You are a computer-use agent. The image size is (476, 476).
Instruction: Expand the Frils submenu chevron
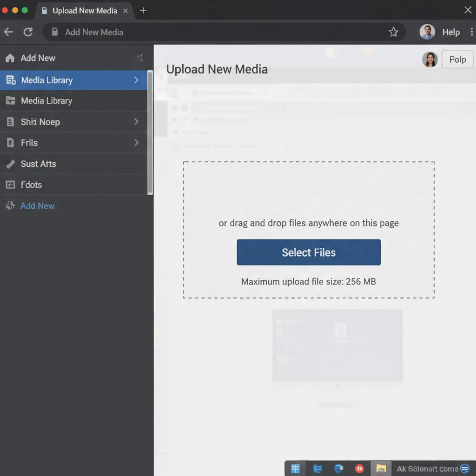point(136,143)
